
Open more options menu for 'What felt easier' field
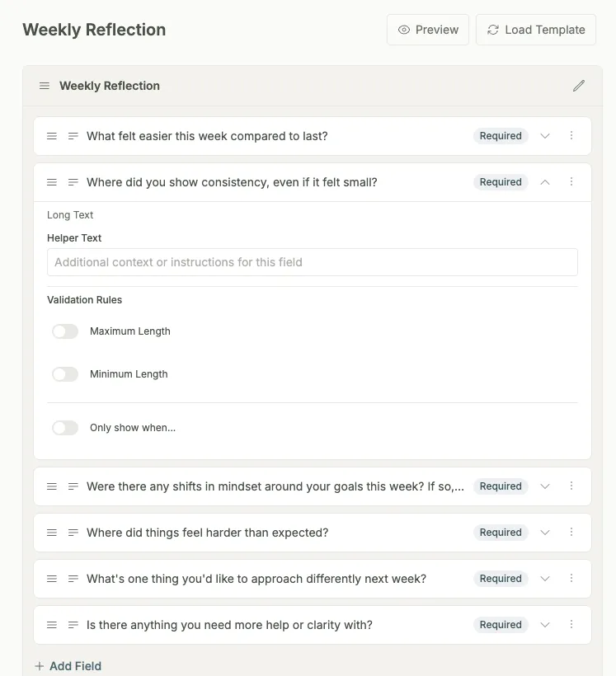pos(571,136)
